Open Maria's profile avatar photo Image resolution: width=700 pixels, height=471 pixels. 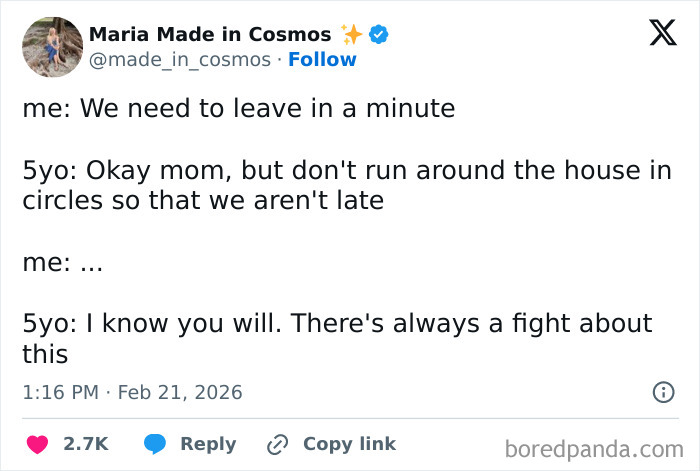(x=52, y=46)
